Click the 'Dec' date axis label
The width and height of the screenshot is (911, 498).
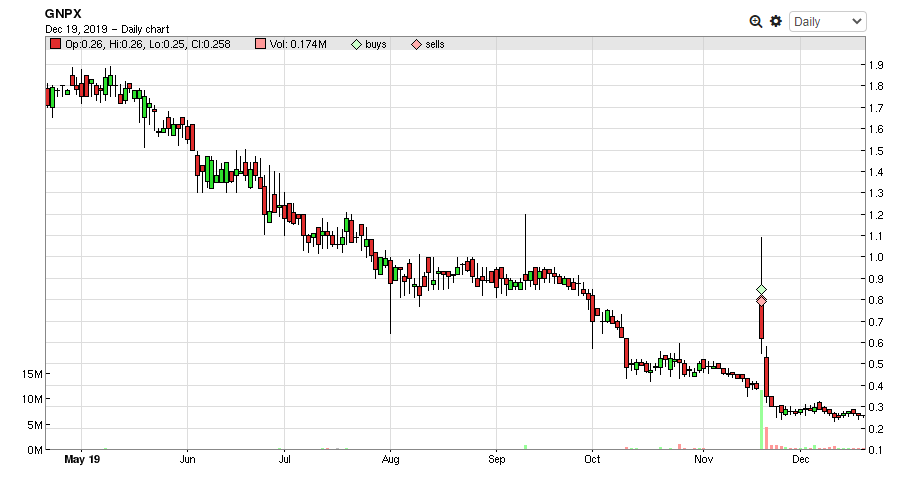point(801,460)
